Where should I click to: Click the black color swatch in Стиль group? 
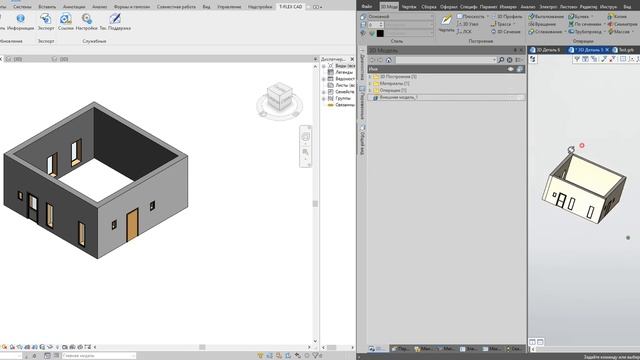pos(380,33)
